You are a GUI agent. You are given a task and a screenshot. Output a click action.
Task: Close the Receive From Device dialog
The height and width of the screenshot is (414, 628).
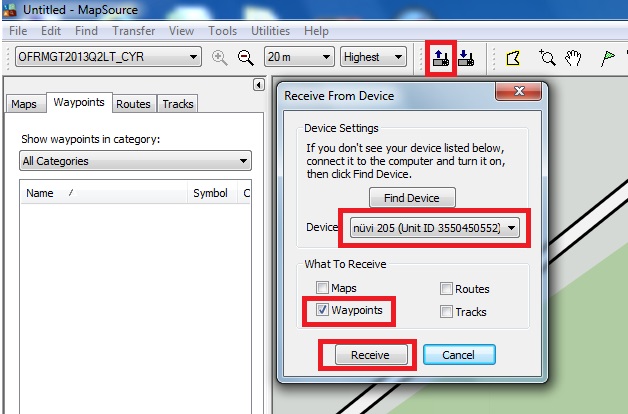click(519, 91)
